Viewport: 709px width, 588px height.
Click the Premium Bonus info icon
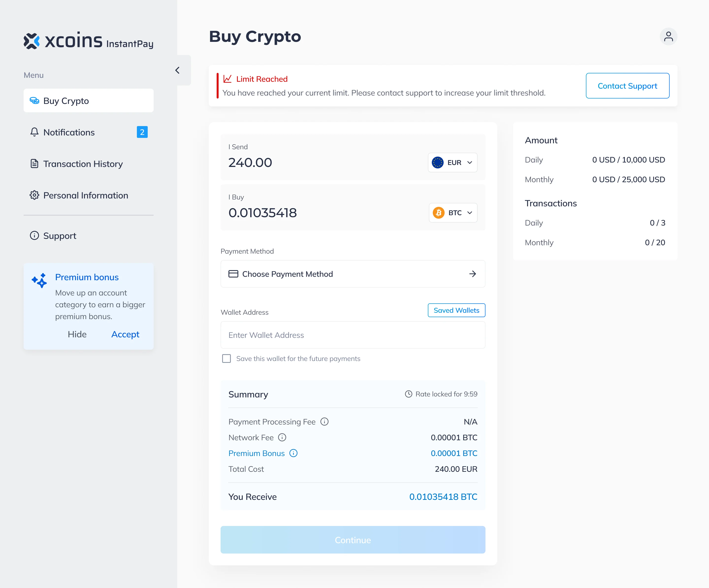tap(293, 453)
